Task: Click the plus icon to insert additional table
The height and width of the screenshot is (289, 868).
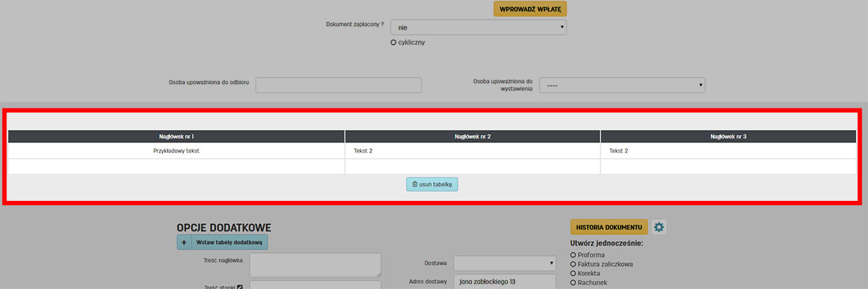Action: tap(184, 242)
